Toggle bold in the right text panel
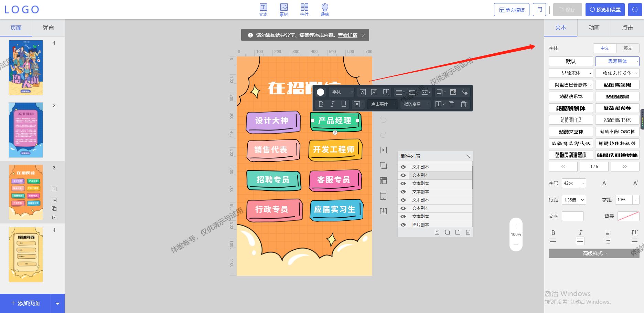The image size is (644, 313). pyautogui.click(x=553, y=232)
